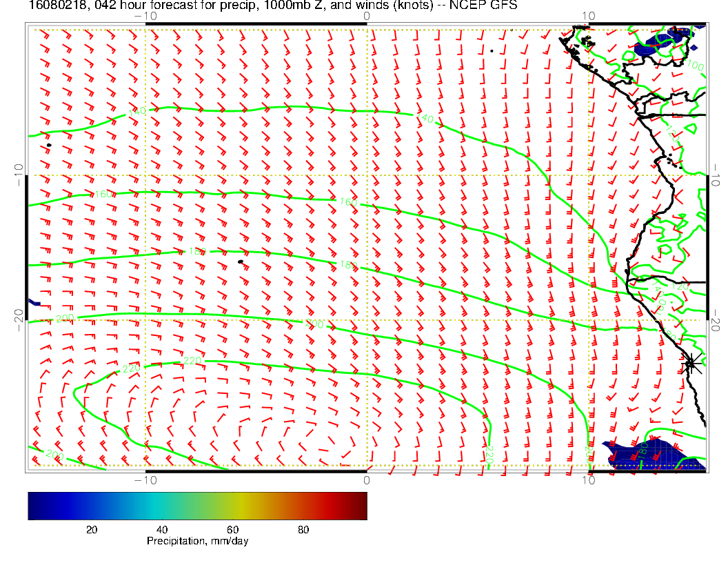Click the '160' contour label west of -10 meridian
The width and height of the screenshot is (728, 563).
tap(103, 194)
